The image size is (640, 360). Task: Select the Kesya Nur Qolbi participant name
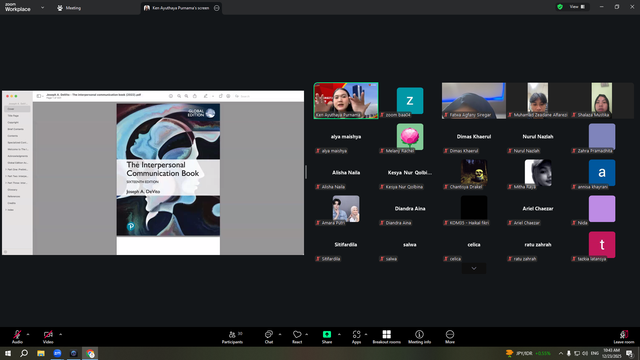click(x=410, y=173)
